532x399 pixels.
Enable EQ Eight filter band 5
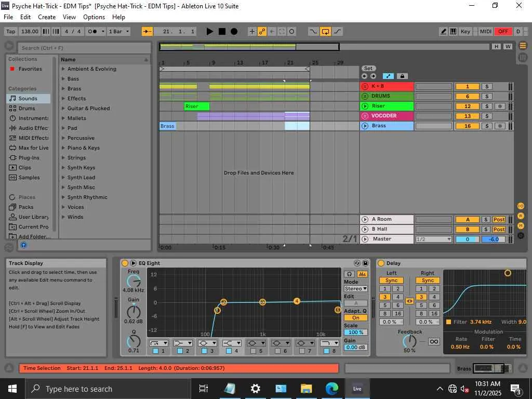pos(253,351)
